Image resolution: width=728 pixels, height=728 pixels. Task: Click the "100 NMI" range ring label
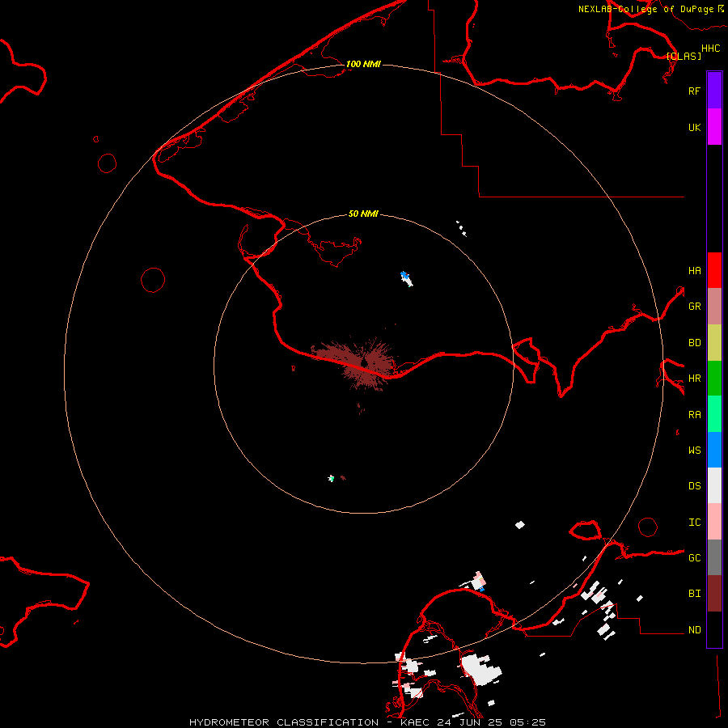pos(363,64)
